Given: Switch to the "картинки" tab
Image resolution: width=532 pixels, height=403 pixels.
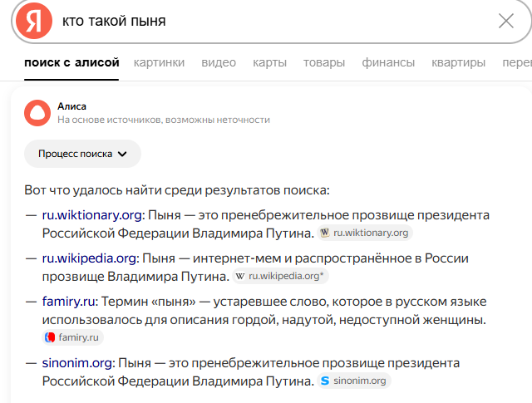Looking at the screenshot, I should (x=159, y=62).
